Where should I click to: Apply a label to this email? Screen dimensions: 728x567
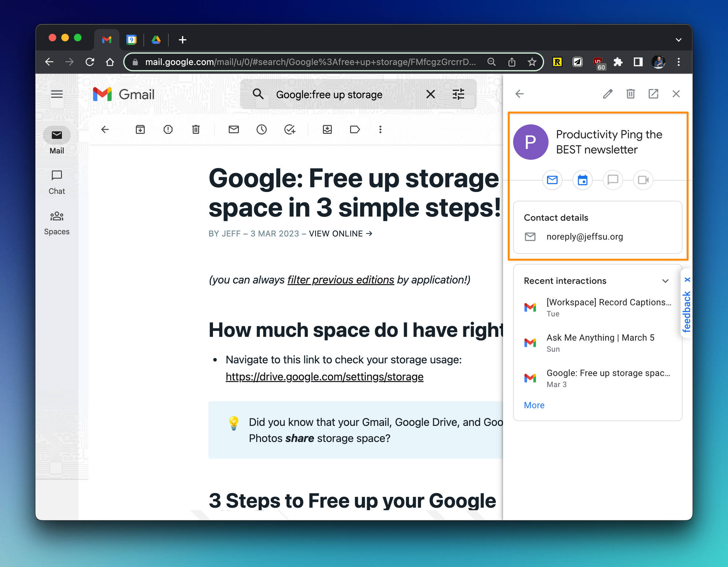[x=355, y=129]
